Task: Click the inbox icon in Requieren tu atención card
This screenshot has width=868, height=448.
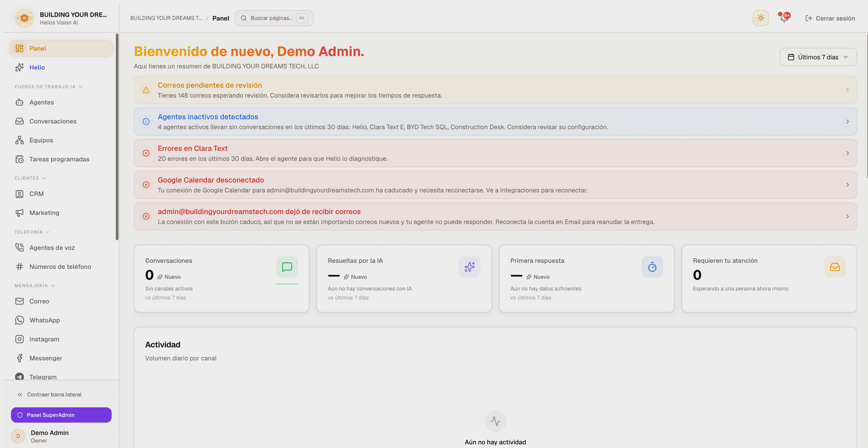Action: point(835,267)
